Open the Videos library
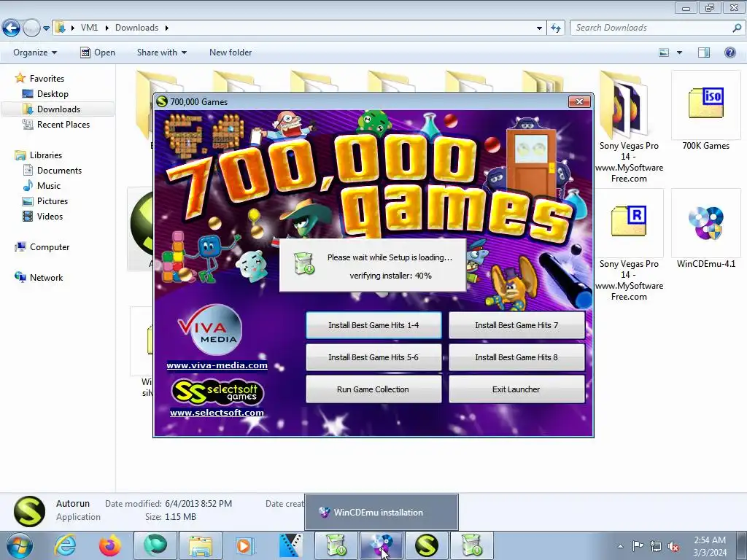The height and width of the screenshot is (560, 747). (50, 216)
